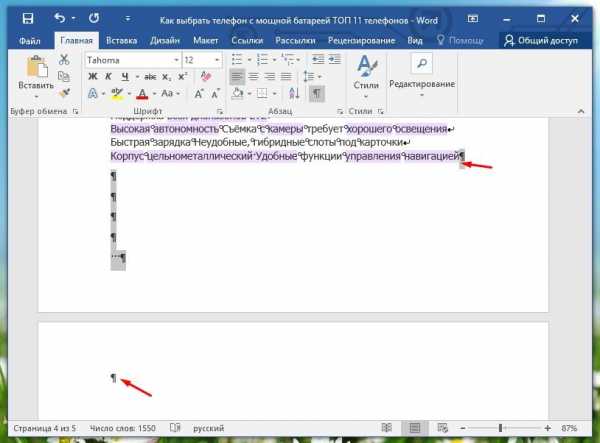This screenshot has width=600, height=443.
Task: Open the Вставка tab
Action: pos(120,40)
